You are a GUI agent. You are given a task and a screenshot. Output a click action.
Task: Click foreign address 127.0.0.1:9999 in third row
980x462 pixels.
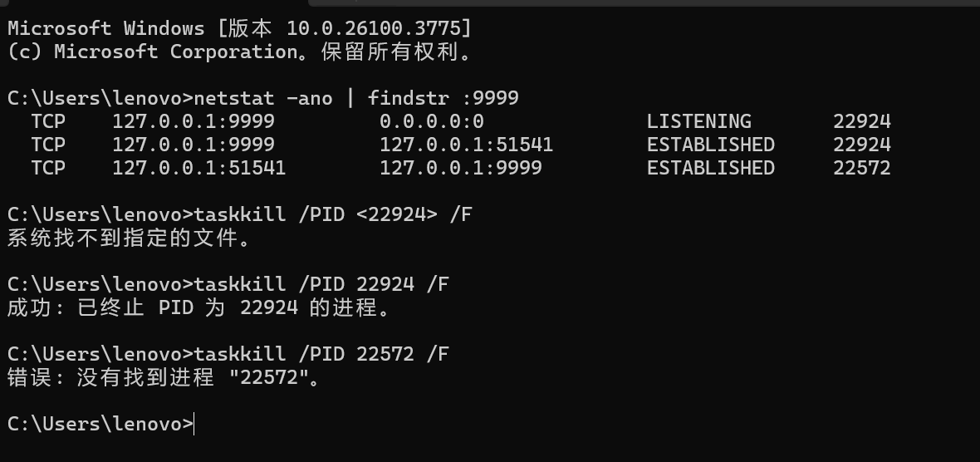click(x=460, y=168)
